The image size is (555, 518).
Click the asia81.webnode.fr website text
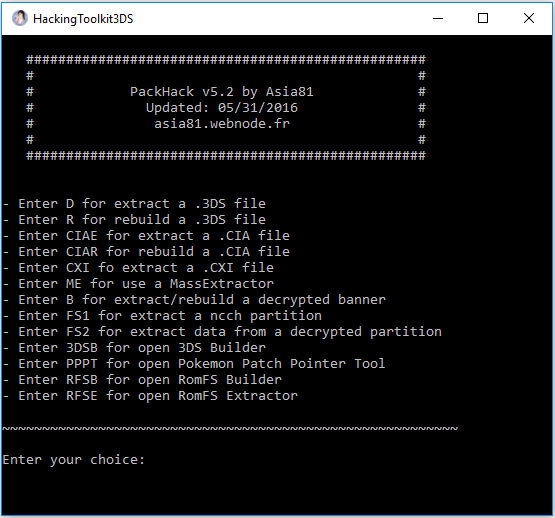[x=222, y=124]
